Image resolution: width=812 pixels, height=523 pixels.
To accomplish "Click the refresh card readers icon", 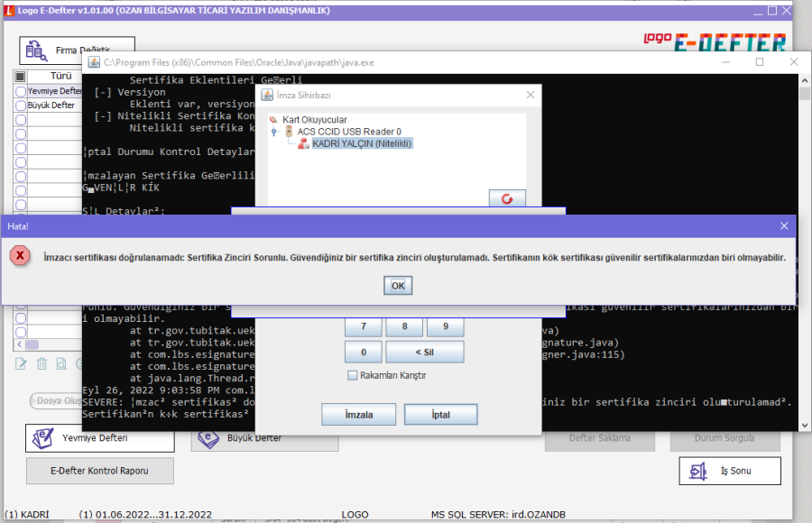I will click(506, 197).
